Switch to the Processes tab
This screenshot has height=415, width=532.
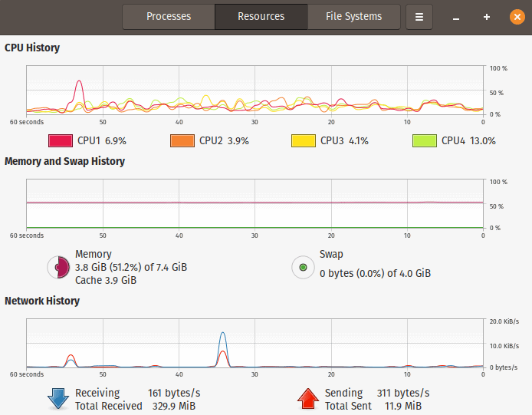point(169,16)
